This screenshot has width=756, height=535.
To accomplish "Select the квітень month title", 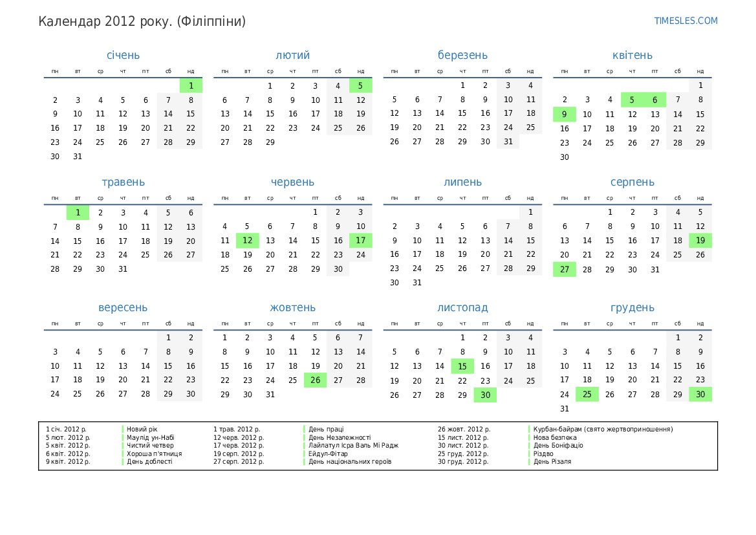I will pyautogui.click(x=632, y=55).
